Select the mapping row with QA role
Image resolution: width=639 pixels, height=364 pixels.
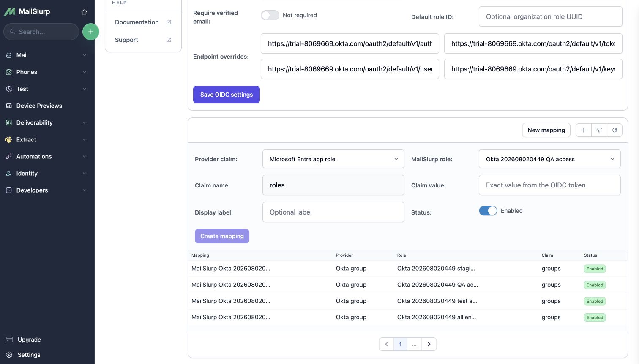tap(408, 285)
